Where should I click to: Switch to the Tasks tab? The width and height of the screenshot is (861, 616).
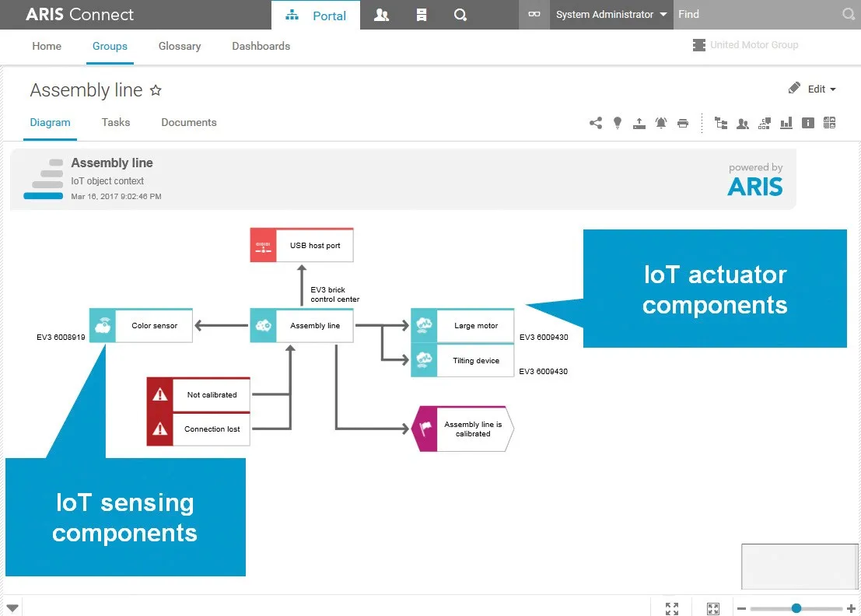116,122
